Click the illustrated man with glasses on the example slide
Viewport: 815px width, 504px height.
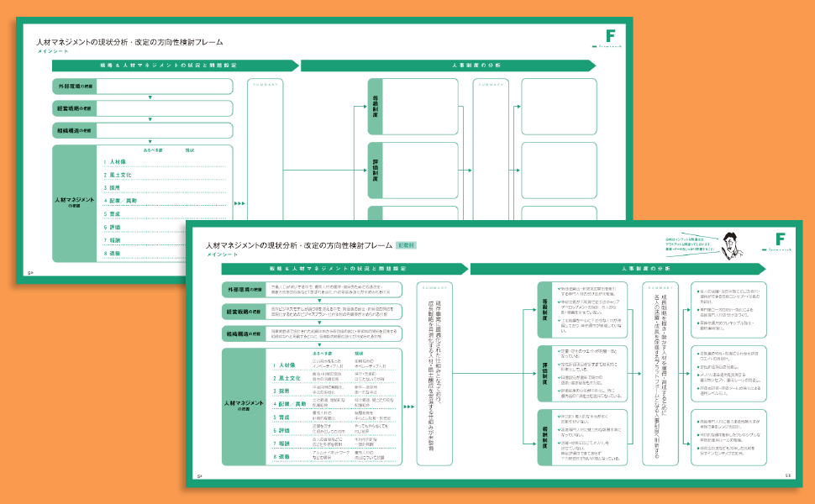tap(733, 244)
